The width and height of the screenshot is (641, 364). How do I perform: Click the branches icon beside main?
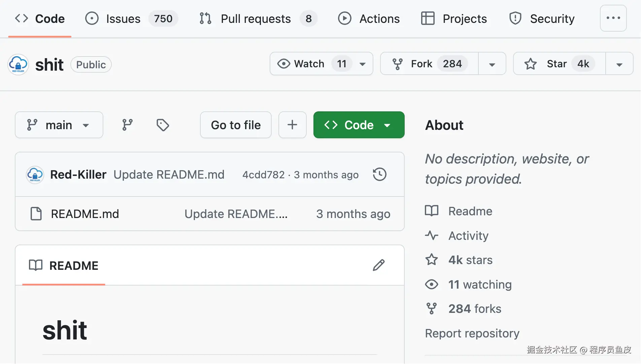(x=127, y=125)
